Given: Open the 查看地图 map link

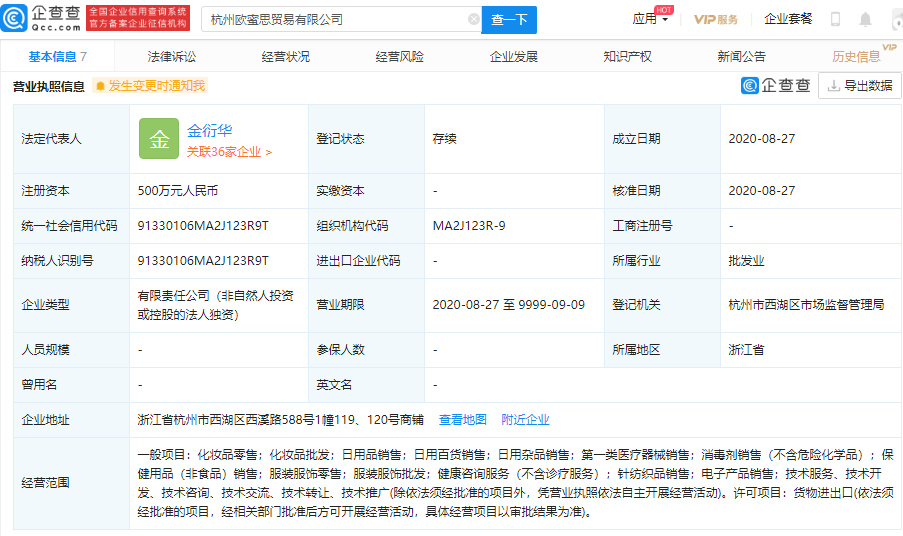Looking at the screenshot, I should pos(462,420).
